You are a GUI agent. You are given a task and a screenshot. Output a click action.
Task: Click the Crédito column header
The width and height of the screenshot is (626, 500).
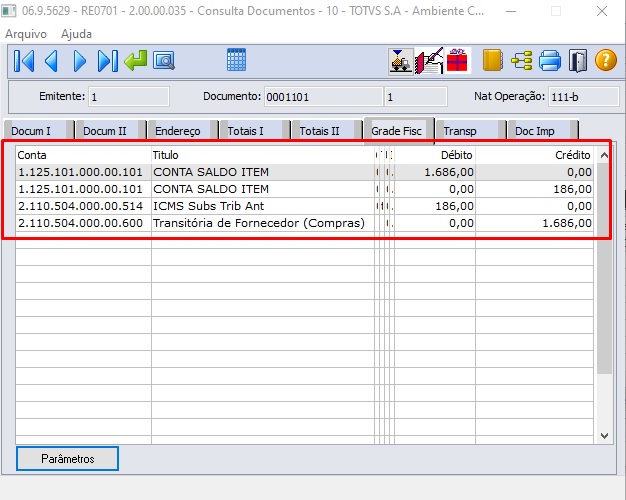point(534,155)
